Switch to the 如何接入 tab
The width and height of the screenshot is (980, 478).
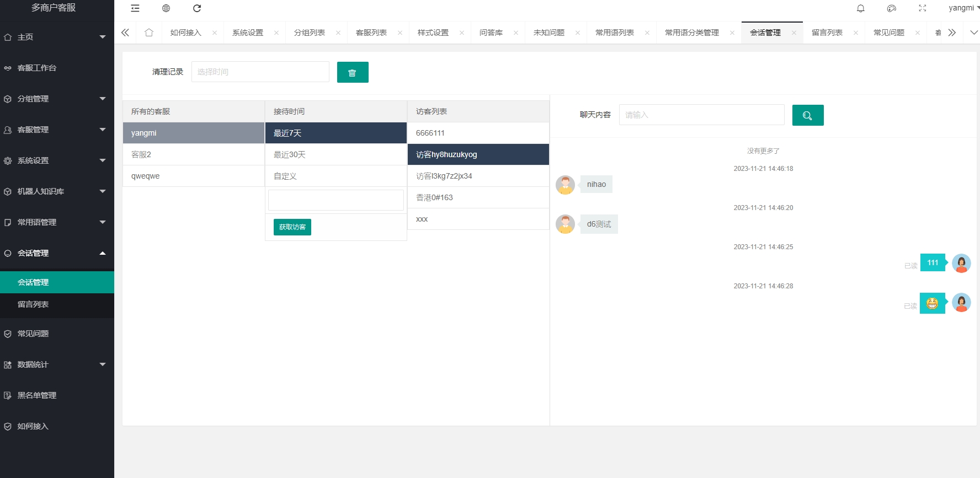tap(186, 33)
